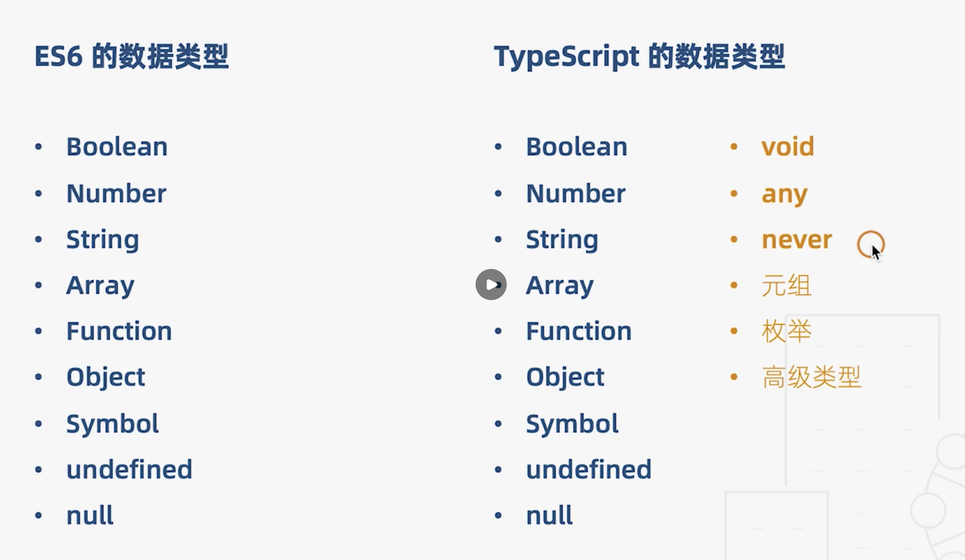
Task: Click 'Boolean' in the TypeScript list
Action: pos(577,146)
